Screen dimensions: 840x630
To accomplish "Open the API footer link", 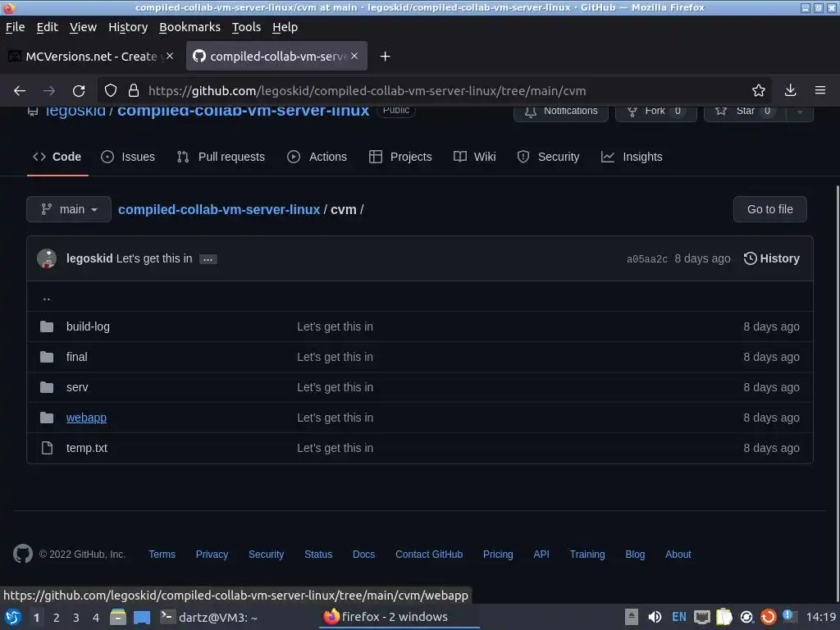I will click(541, 555).
